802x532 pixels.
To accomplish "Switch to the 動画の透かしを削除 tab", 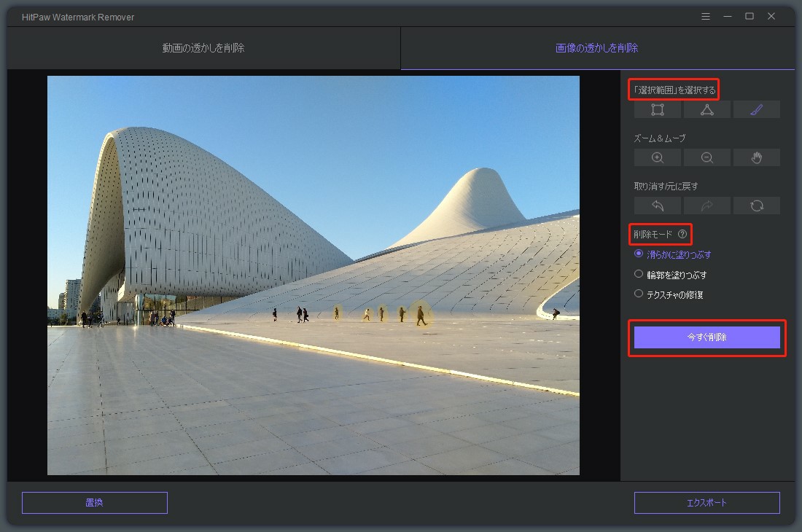I will (x=203, y=48).
